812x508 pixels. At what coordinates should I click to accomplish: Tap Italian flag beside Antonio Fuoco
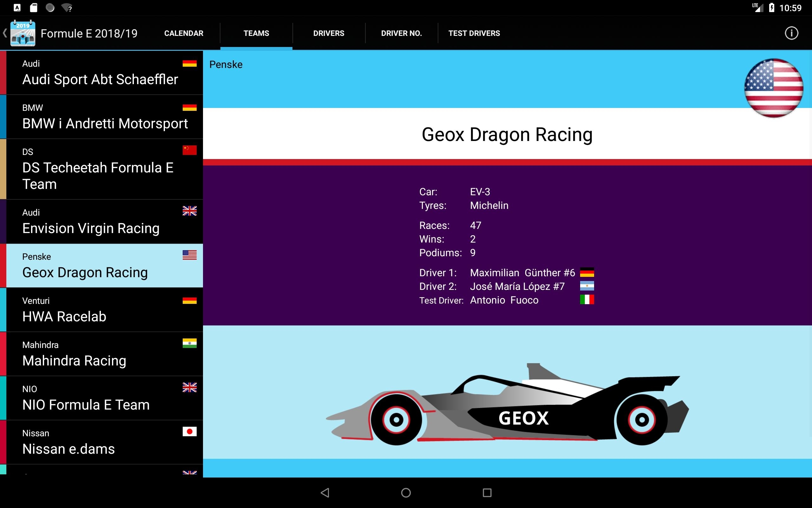(x=587, y=299)
